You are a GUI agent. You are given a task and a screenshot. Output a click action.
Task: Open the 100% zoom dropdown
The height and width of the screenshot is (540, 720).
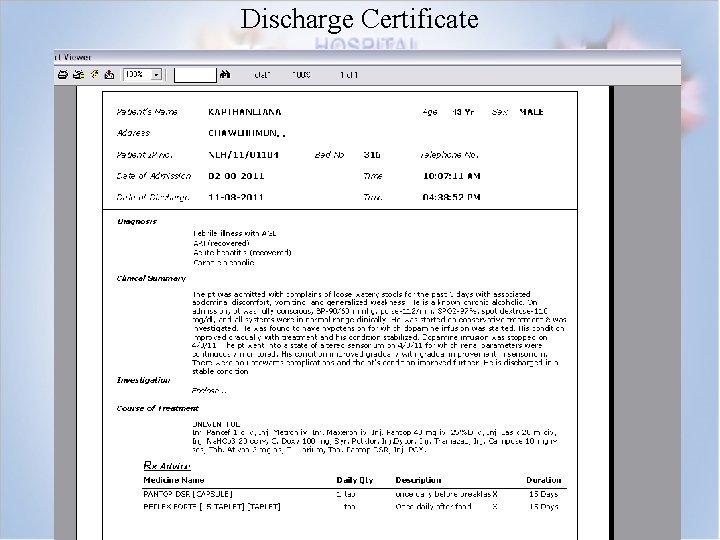point(157,74)
